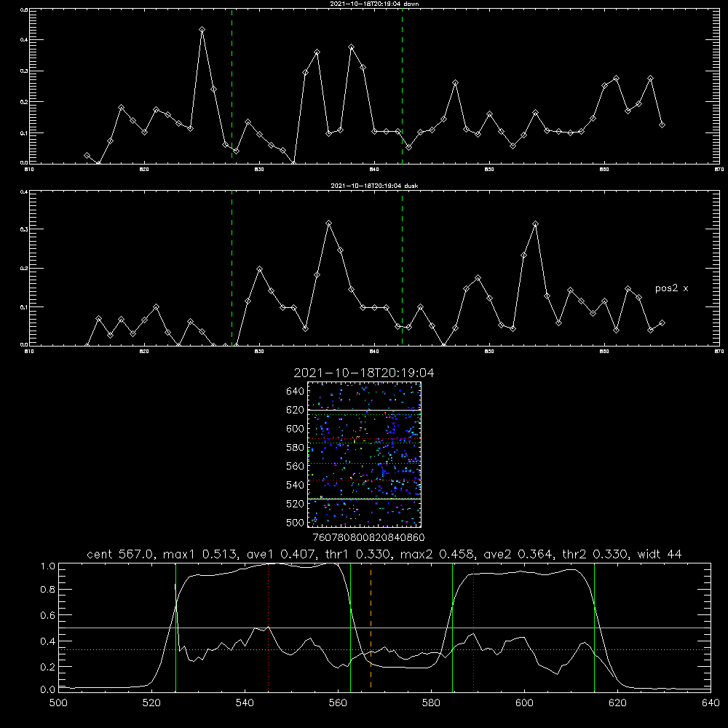Viewport: 728px width, 728px height.
Task: Click the dusk plot peak diamond near x=836
Action: point(329,223)
